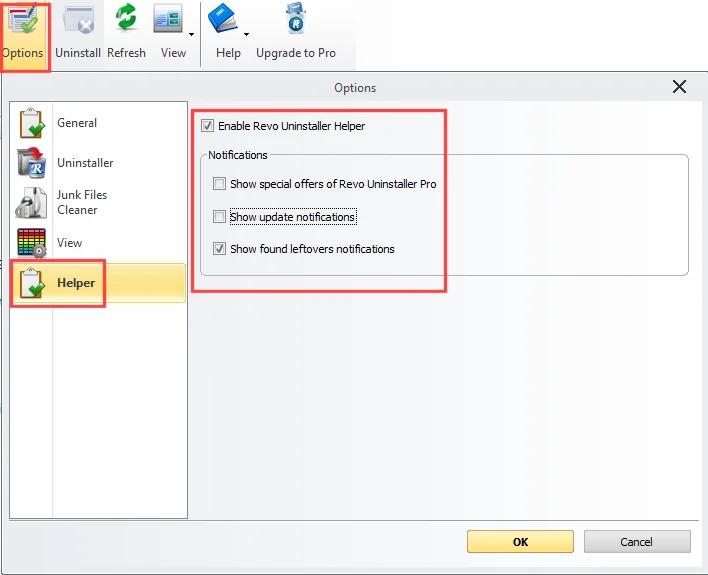The width and height of the screenshot is (708, 575).
Task: Open the Options toolbar icon
Action: click(x=23, y=20)
